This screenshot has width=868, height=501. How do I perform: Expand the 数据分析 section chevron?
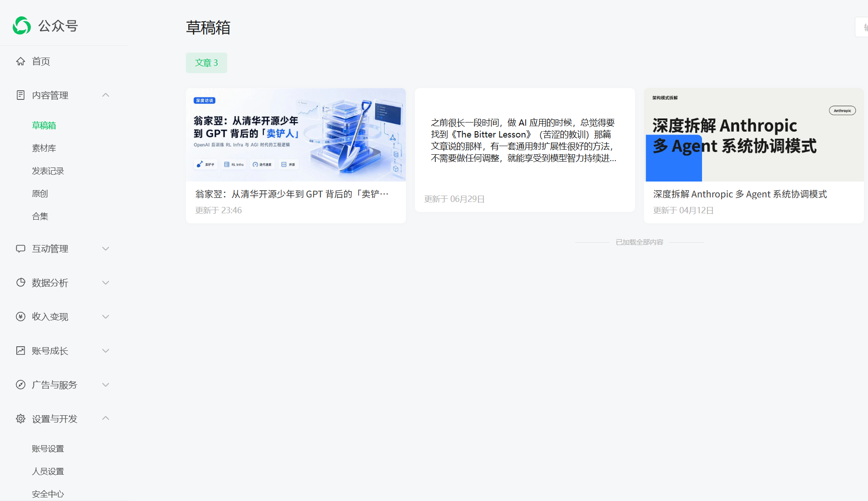click(106, 283)
